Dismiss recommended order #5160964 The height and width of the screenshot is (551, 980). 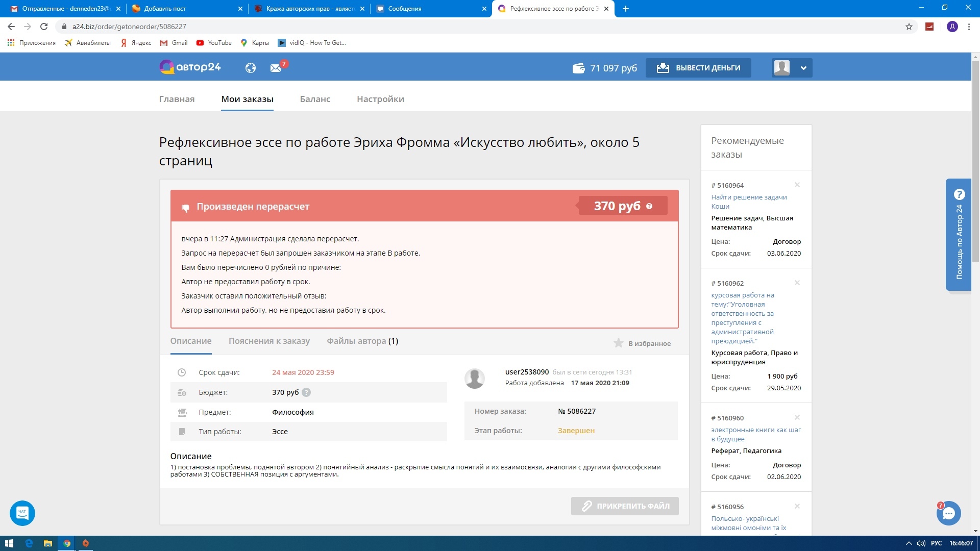[x=797, y=185]
